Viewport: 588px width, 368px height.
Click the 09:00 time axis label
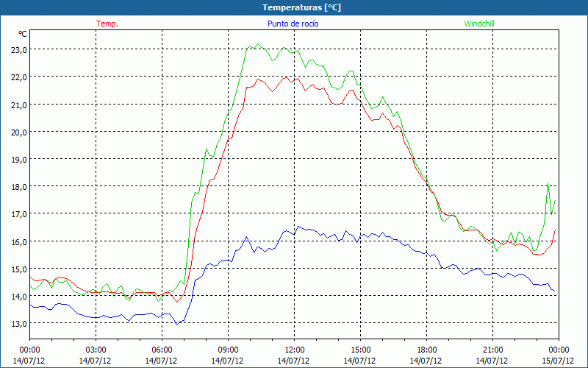click(228, 350)
